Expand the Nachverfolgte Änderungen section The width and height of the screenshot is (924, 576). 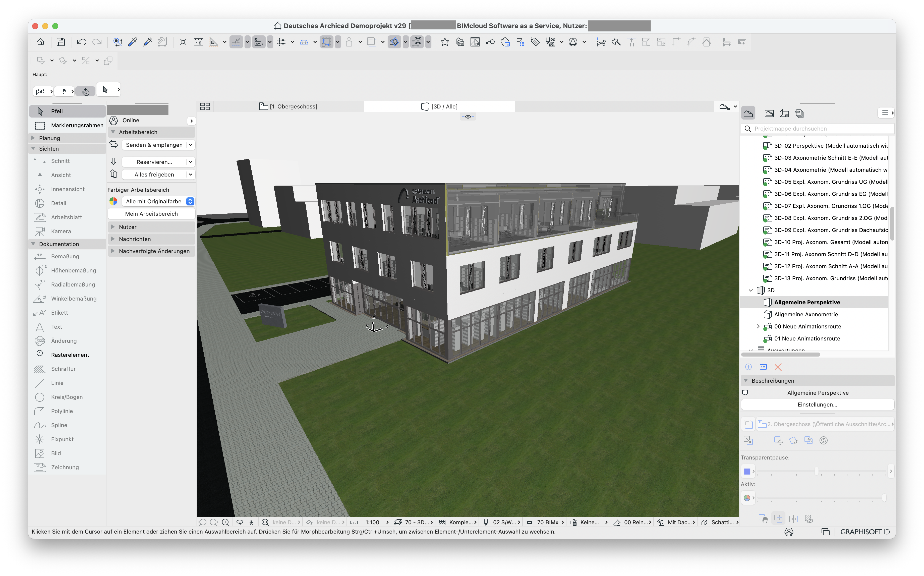[x=152, y=251]
